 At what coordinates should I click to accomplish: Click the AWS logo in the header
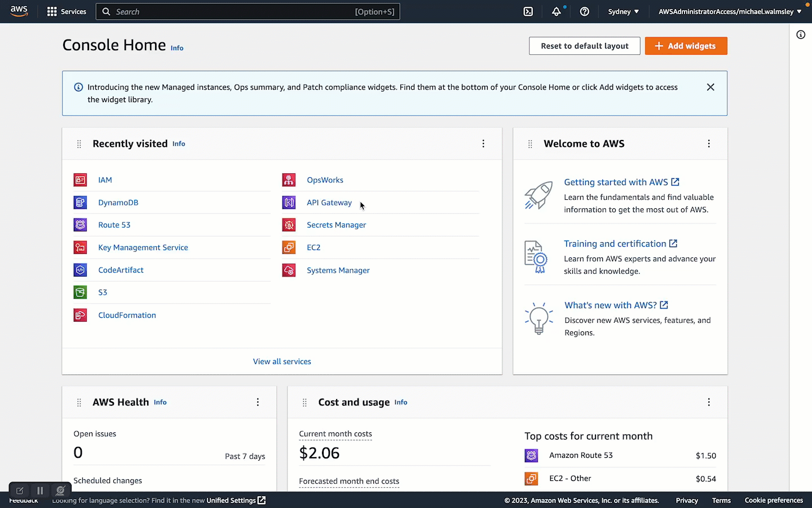(19, 11)
